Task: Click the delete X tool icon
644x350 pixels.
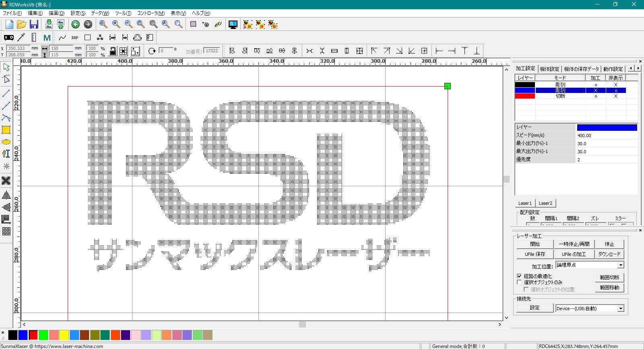Action: pyautogui.click(x=6, y=181)
